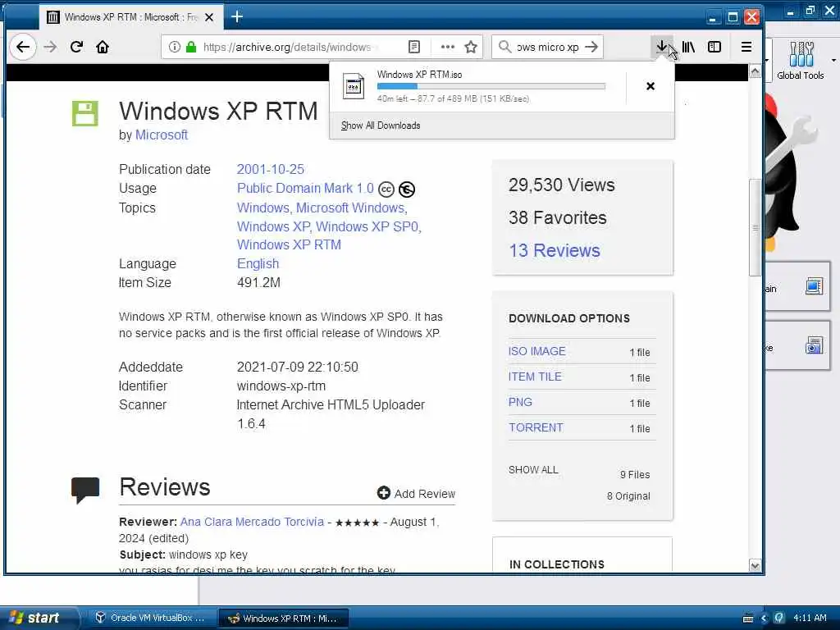Show sidebars using the sidebar icon

714,47
